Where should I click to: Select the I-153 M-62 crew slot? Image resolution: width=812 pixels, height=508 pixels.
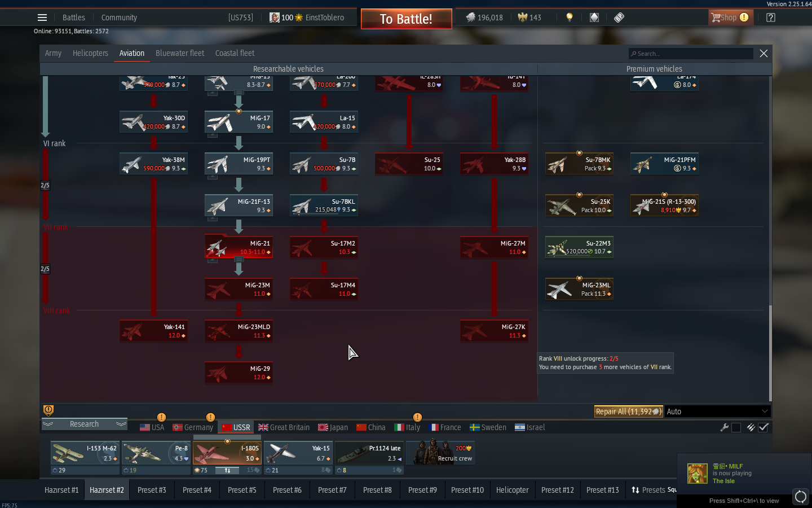85,458
